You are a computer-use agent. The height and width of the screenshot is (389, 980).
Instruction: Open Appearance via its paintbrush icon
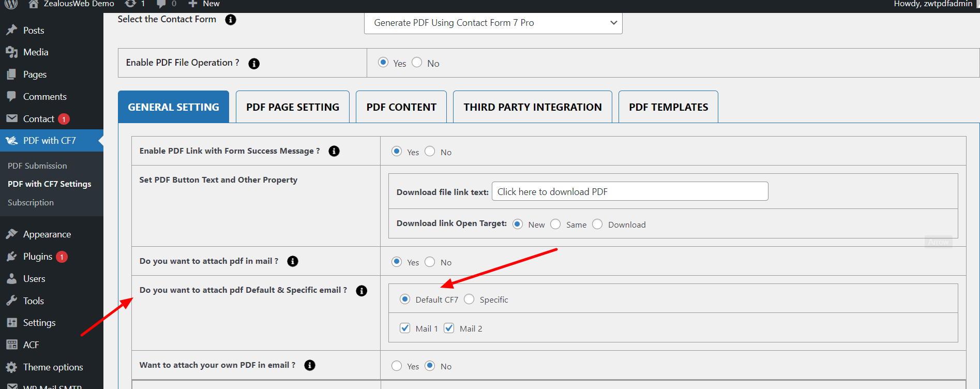pyautogui.click(x=12, y=234)
